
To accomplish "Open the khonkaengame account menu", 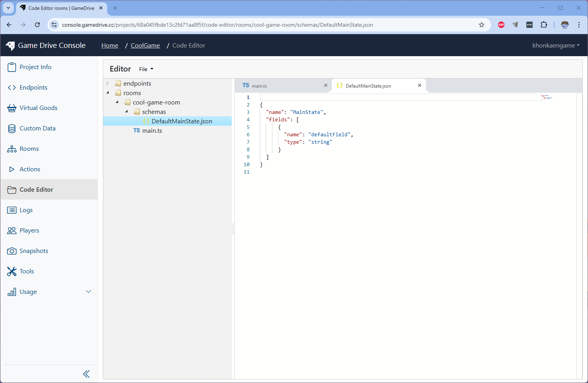I will (556, 45).
